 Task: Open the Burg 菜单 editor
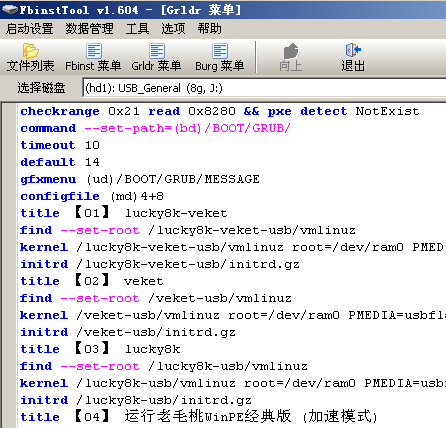220,57
